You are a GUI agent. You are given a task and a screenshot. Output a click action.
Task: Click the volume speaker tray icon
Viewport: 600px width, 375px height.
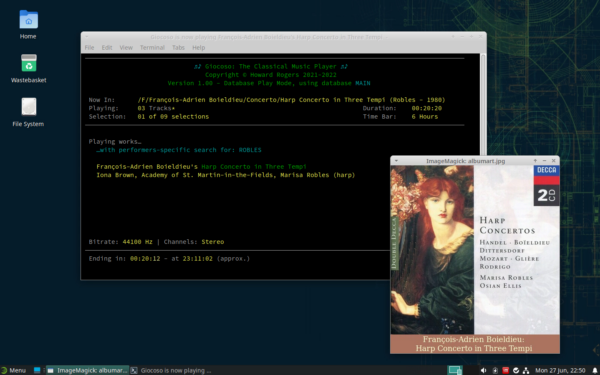coord(483,370)
